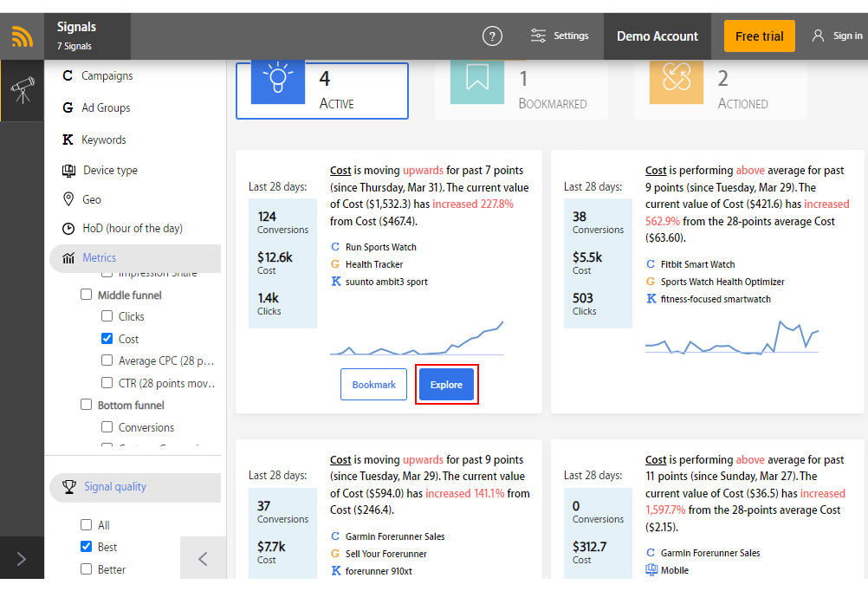Enable the Conversions metric checkbox

click(107, 426)
